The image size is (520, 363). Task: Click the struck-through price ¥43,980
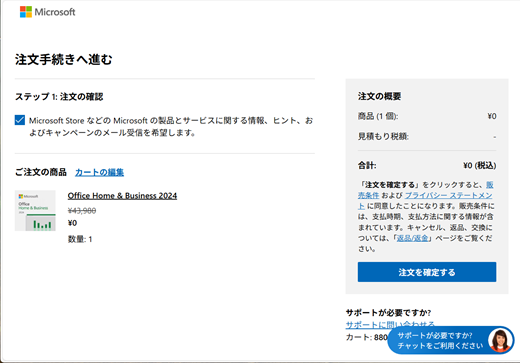tap(82, 211)
